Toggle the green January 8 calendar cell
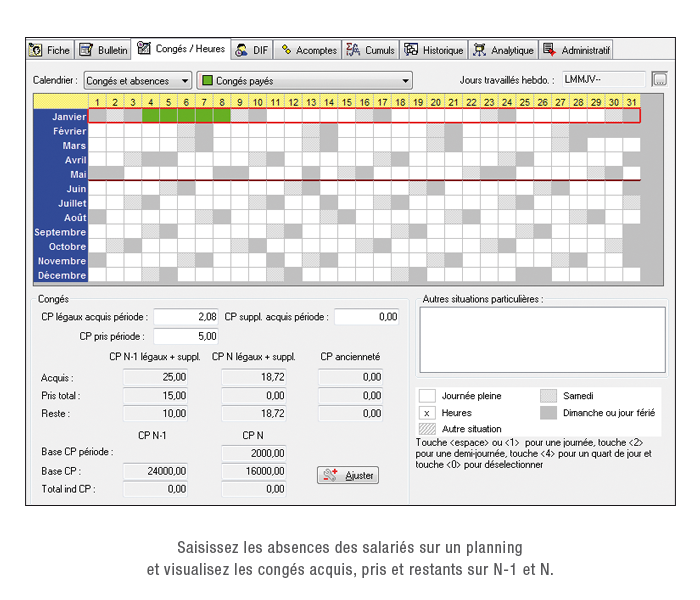Screen dimensions: 700x600 pyautogui.click(x=220, y=116)
